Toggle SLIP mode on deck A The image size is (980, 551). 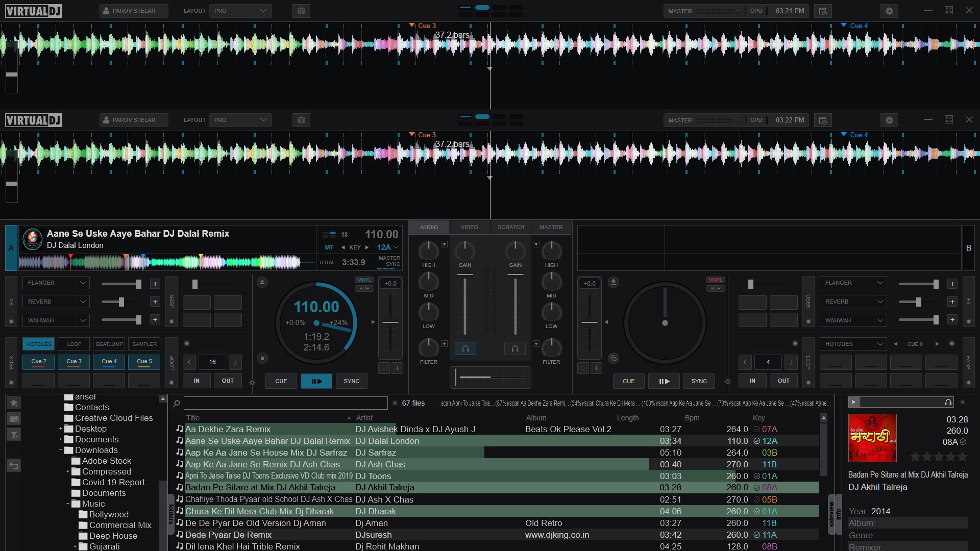(364, 289)
